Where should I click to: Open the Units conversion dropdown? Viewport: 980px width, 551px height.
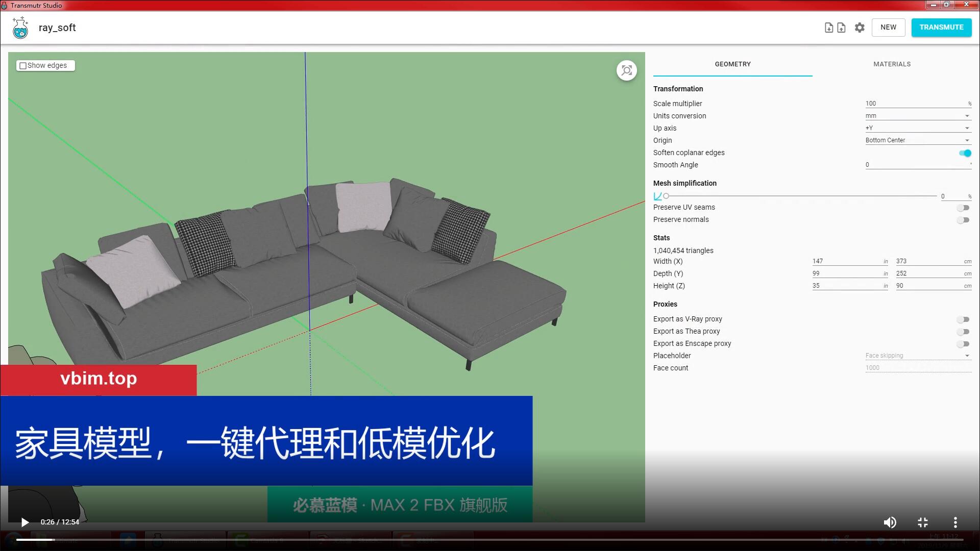(918, 116)
